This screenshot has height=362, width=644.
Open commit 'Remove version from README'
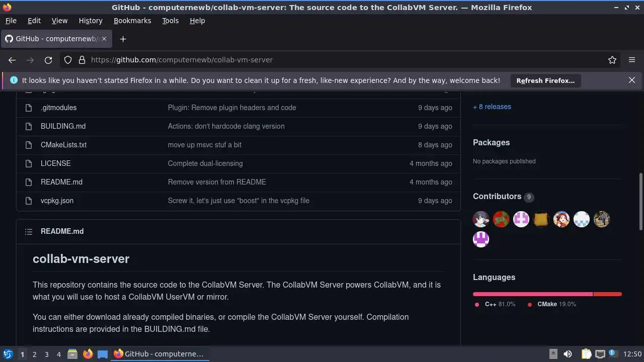(x=217, y=182)
